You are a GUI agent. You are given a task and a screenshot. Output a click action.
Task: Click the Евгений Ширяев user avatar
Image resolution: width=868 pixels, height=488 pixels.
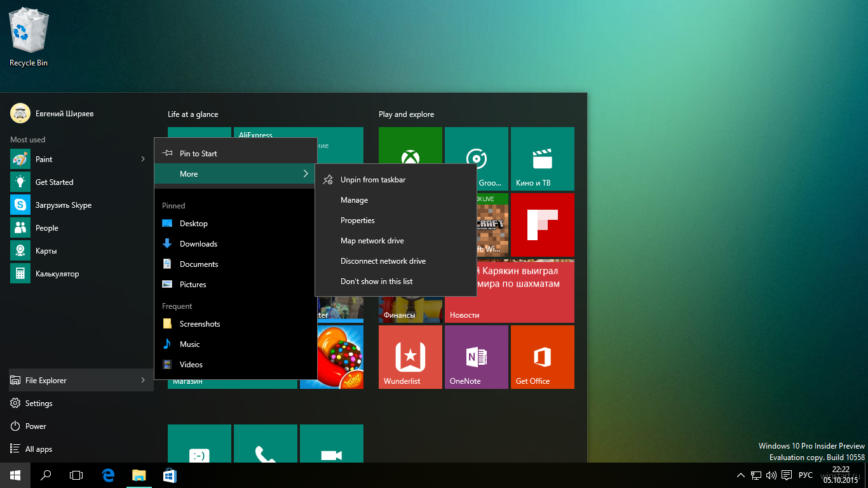[20, 113]
